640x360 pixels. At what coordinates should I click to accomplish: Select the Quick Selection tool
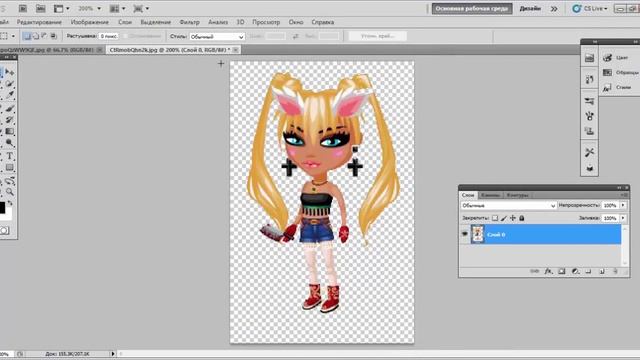click(9, 84)
